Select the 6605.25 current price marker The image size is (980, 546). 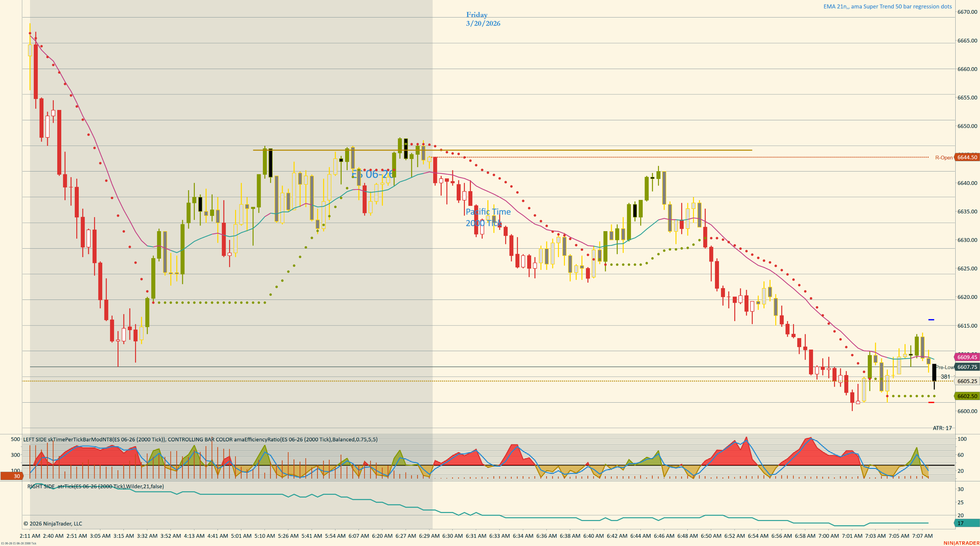967,381
